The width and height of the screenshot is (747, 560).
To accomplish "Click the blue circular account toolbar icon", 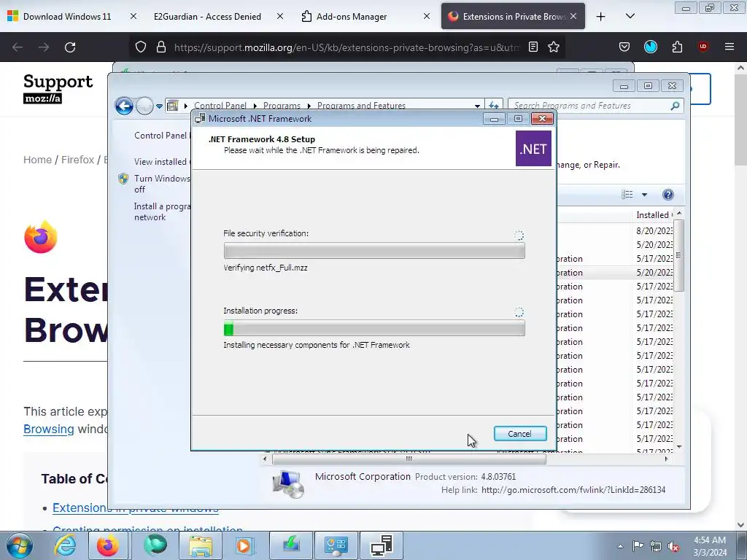I will [651, 47].
